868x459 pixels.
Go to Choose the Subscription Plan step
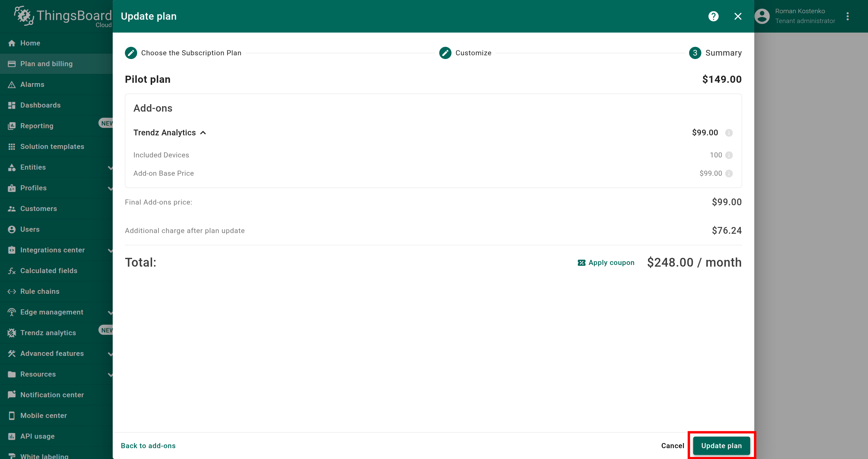[x=131, y=53]
